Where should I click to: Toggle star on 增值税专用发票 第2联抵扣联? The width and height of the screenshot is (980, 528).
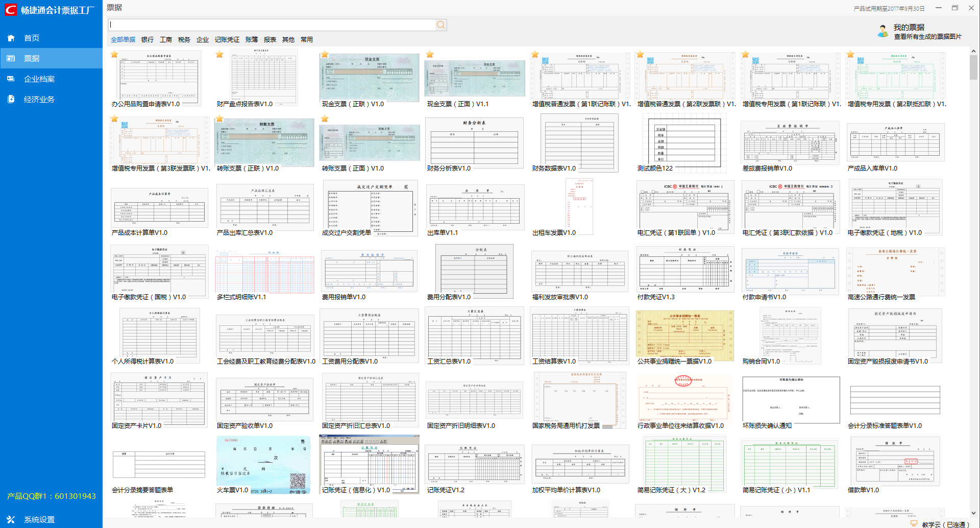pyautogui.click(x=850, y=54)
